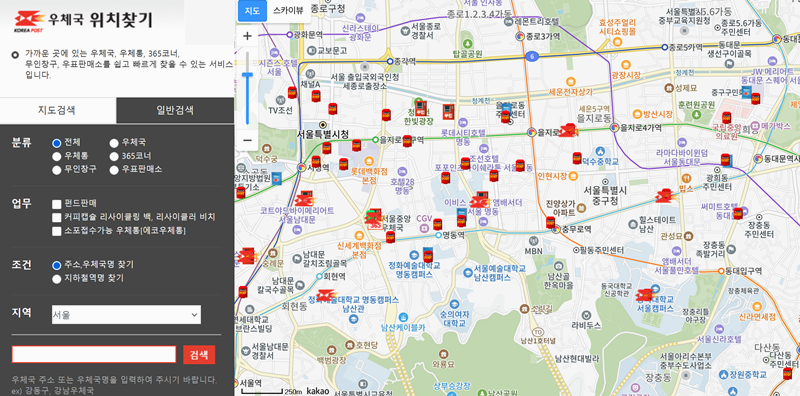Click the mailbox marker above 국립중앙의료원
Viewport: 800px width, 396px height.
coord(727,118)
